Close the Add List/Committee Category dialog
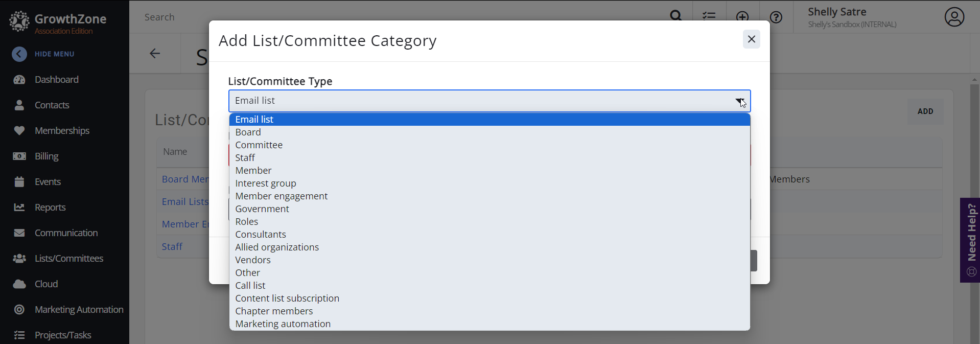Image resolution: width=980 pixels, height=344 pixels. coord(751,39)
